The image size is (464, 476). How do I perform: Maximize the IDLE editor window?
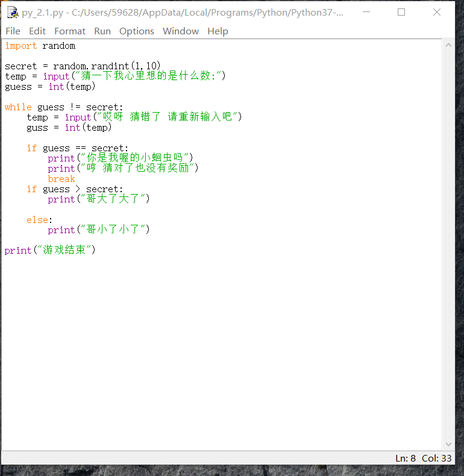coord(401,12)
